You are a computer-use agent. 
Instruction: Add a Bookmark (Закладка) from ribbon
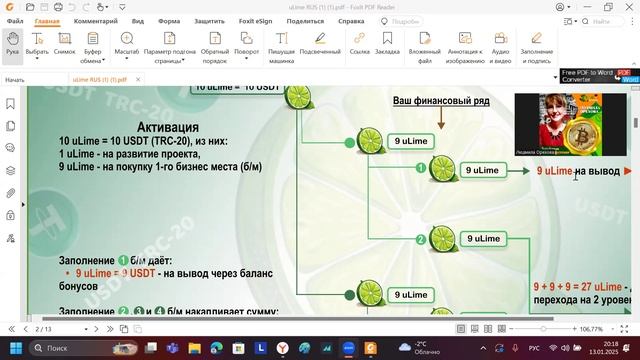pyautogui.click(x=387, y=43)
